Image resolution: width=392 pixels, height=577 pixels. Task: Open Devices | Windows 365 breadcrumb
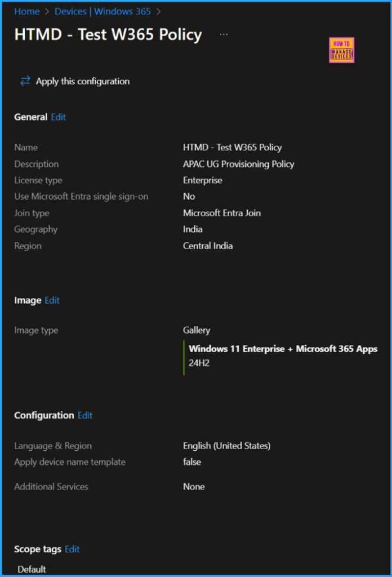tap(103, 11)
